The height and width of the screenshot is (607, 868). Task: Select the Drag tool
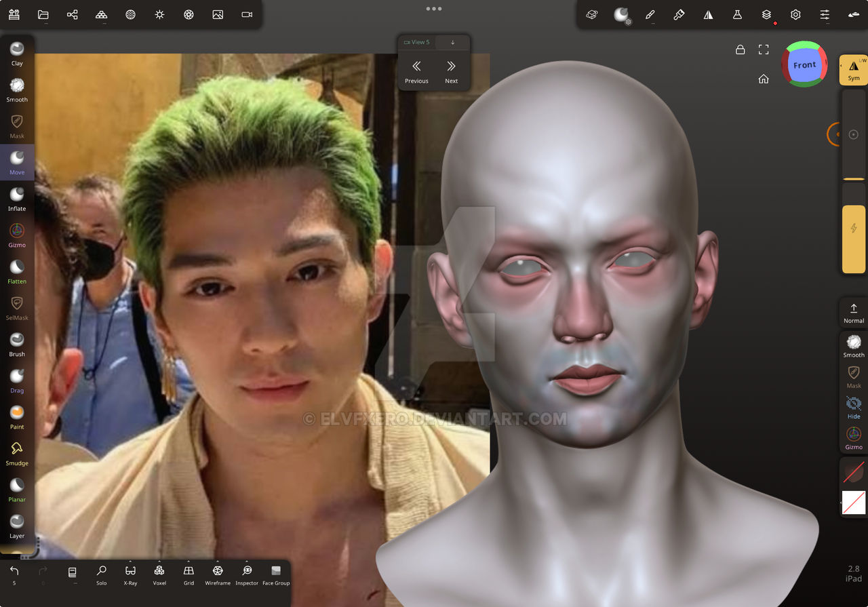coord(17,380)
